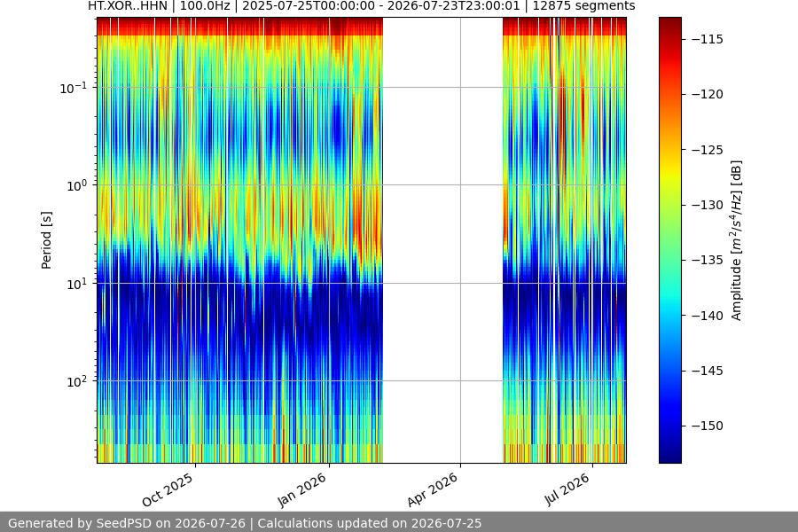The height and width of the screenshot is (532, 798).
Task: Click the -145 colorbar tick label
Action: [708, 371]
